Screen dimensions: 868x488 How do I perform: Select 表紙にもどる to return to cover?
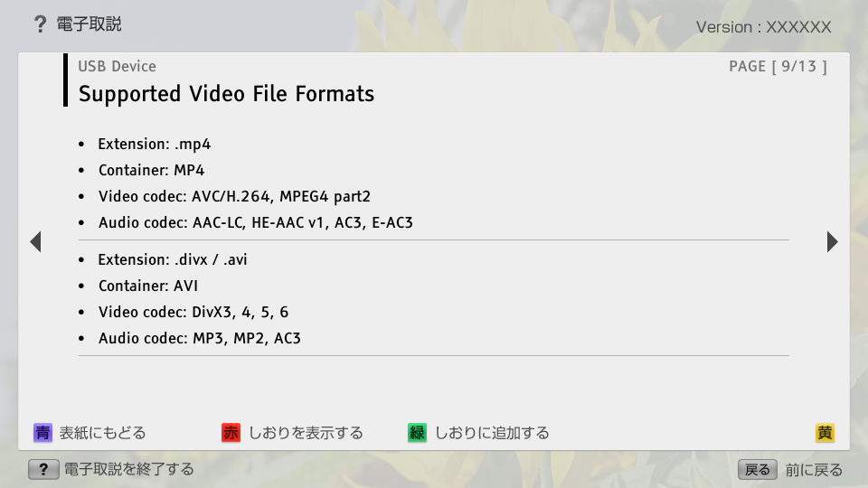coord(102,433)
